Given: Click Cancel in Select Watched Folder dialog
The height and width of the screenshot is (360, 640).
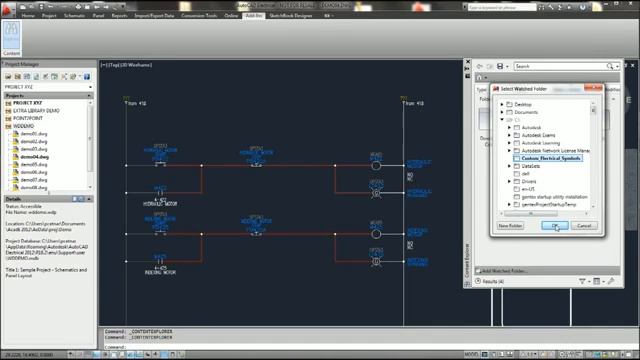Looking at the screenshot, I should coord(584,226).
